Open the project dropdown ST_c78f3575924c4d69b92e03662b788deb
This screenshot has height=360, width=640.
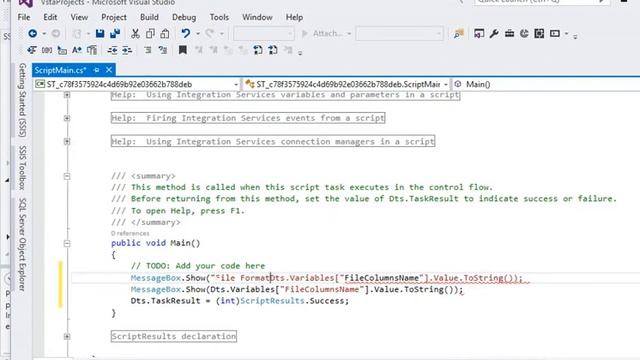[137, 84]
